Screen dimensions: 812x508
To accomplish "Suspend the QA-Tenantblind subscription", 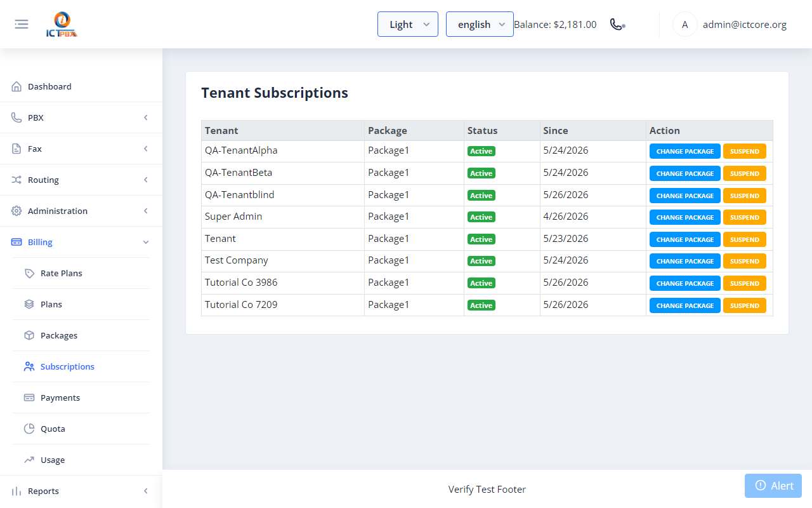I will pyautogui.click(x=745, y=196).
